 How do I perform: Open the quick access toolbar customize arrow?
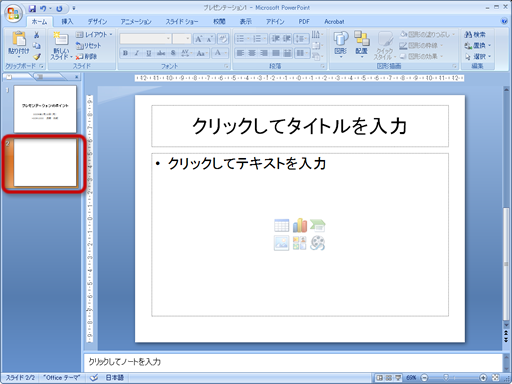click(x=74, y=8)
